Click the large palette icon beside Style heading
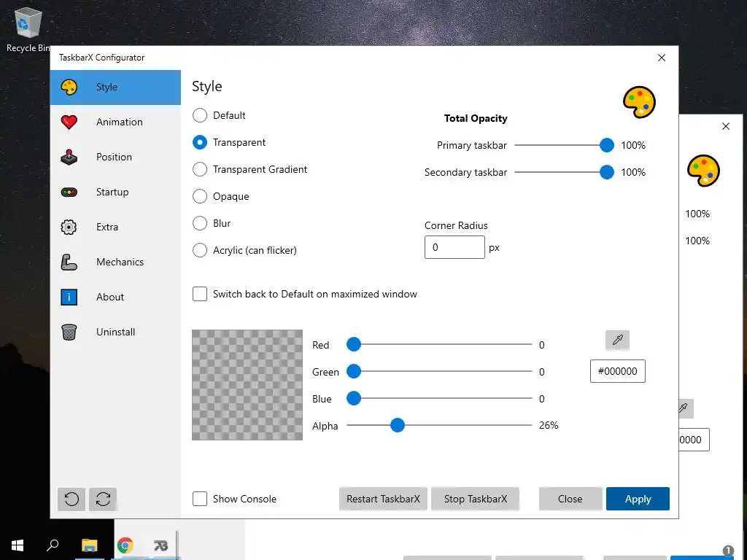This screenshot has height=560, width=747. pos(639,102)
